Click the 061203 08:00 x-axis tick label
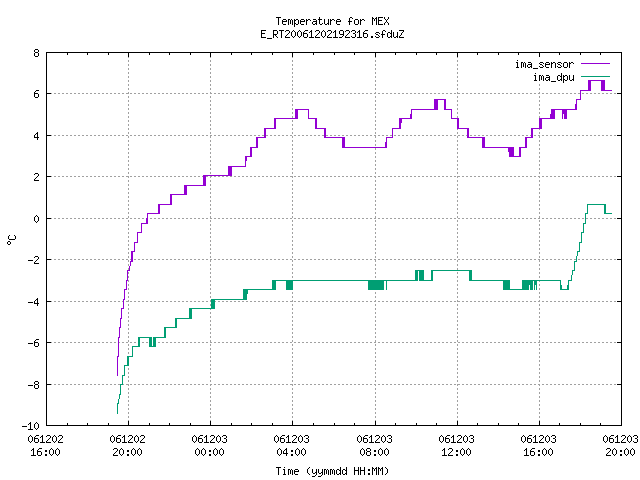 point(374,446)
